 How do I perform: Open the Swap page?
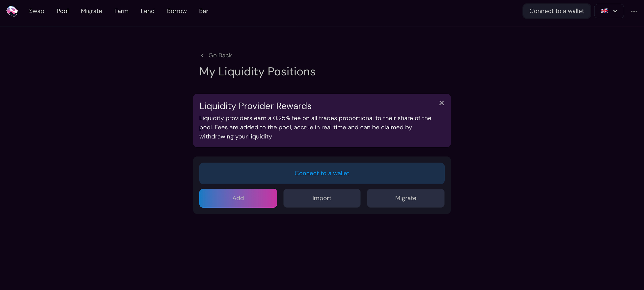pos(36,11)
